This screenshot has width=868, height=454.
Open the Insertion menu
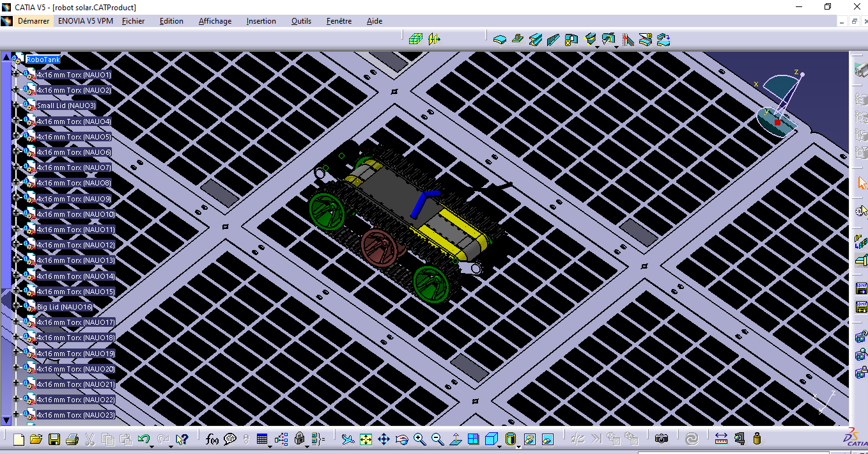point(261,21)
